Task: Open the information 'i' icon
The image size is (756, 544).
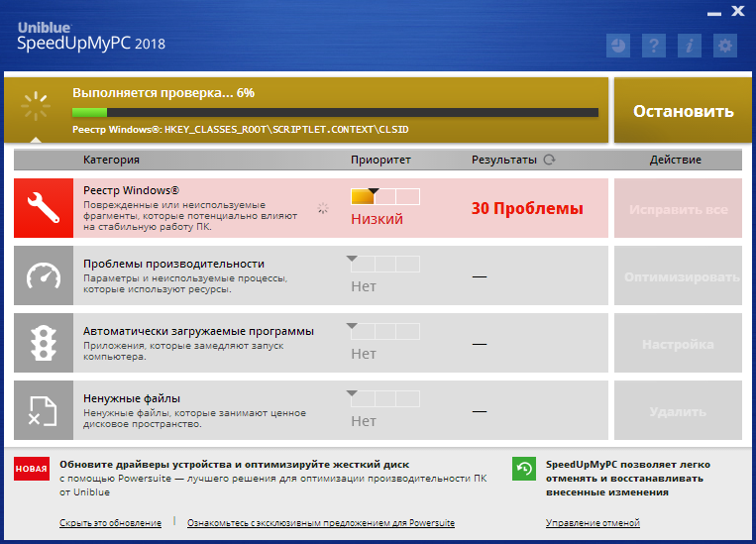Action: pos(690,46)
